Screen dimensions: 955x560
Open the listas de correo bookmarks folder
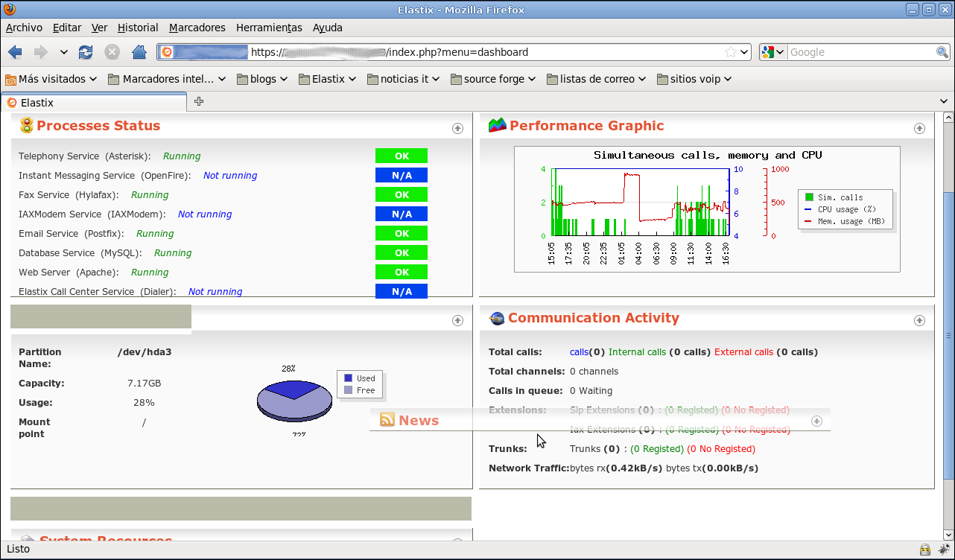pyautogui.click(x=597, y=79)
